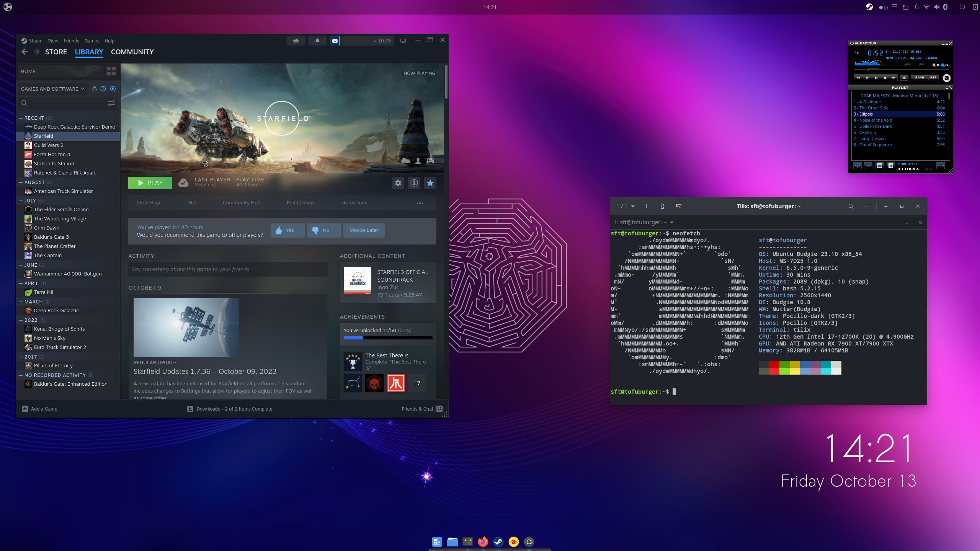Go back with Steam's left arrow
The width and height of the screenshot is (980, 551).
click(x=25, y=52)
